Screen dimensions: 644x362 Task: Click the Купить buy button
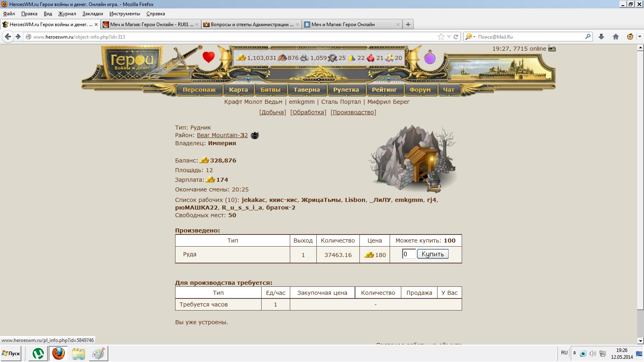433,254
